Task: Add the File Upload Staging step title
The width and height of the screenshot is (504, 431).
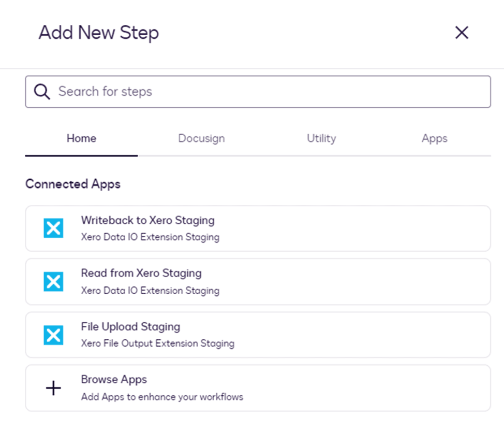Action: click(130, 327)
